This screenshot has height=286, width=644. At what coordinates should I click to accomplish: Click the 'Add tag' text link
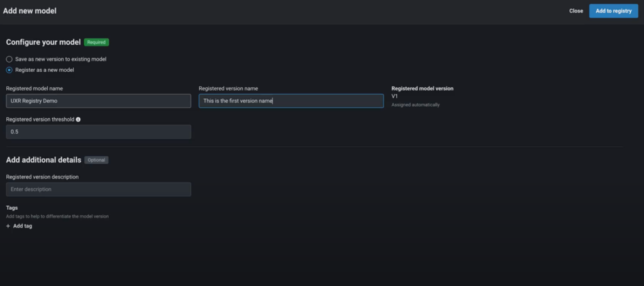pyautogui.click(x=23, y=226)
